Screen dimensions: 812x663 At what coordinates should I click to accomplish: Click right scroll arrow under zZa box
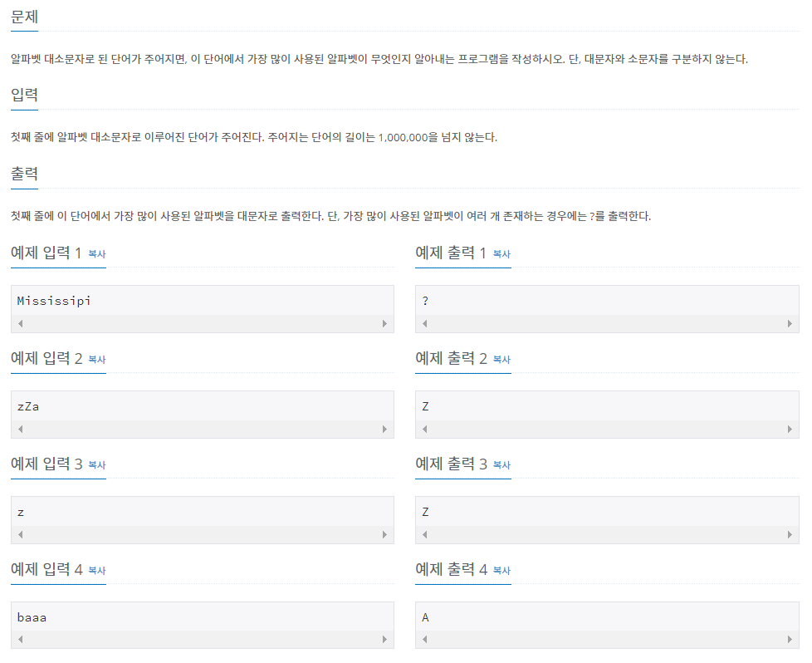(384, 430)
